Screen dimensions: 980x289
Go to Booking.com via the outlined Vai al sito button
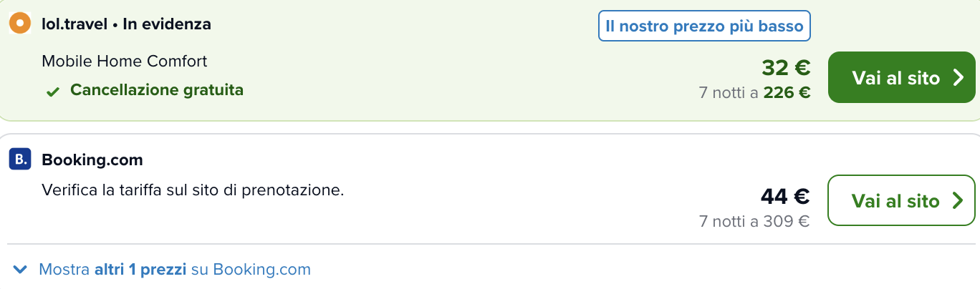coord(901,200)
